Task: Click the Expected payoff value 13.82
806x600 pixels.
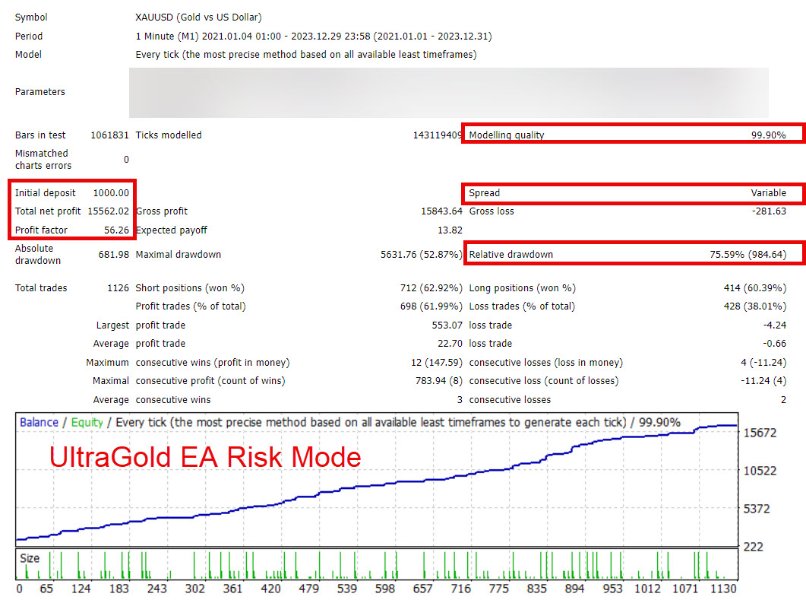Action: (450, 230)
